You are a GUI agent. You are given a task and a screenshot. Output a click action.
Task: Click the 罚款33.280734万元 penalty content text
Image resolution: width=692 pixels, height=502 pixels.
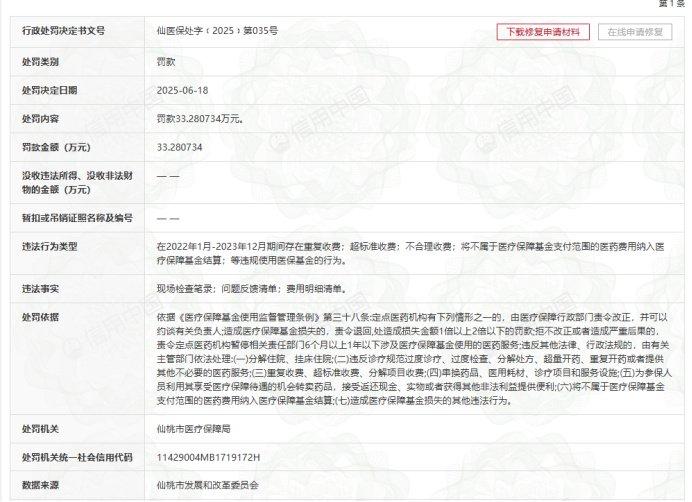click(200, 119)
